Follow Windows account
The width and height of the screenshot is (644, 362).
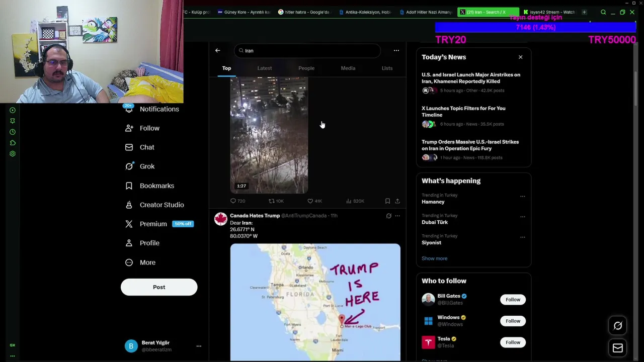pyautogui.click(x=513, y=321)
